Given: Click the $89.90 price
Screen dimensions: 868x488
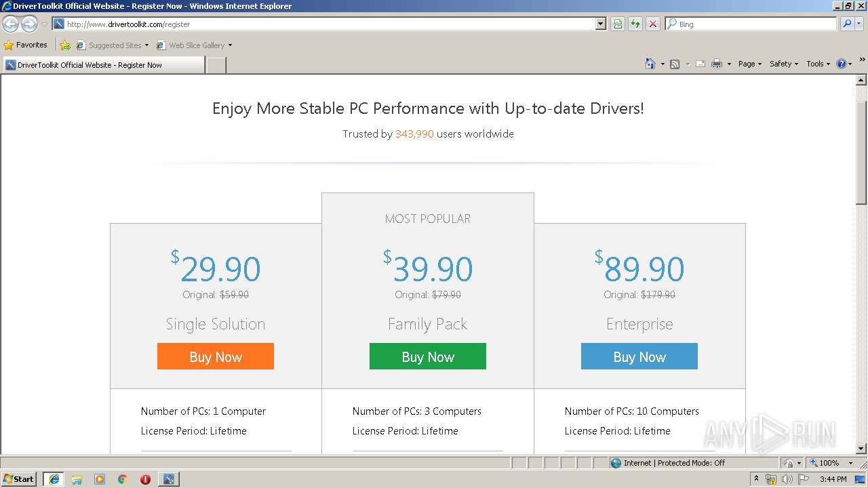Looking at the screenshot, I should [639, 268].
